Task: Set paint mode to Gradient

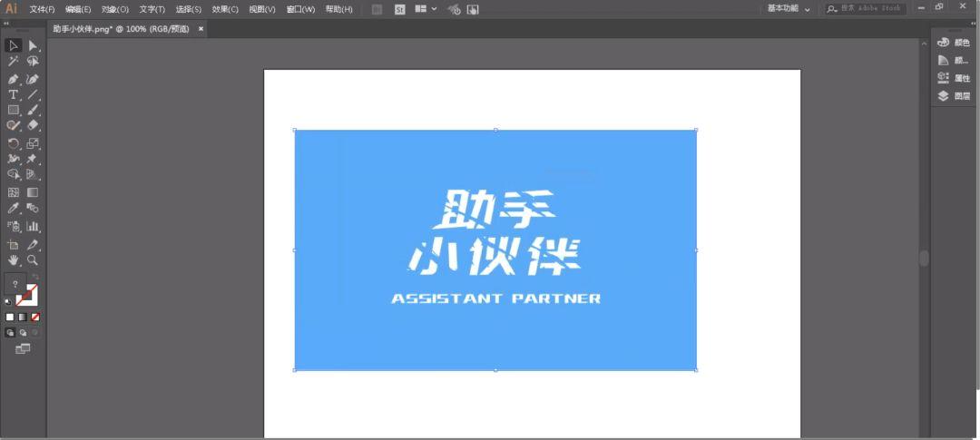Action: click(23, 318)
